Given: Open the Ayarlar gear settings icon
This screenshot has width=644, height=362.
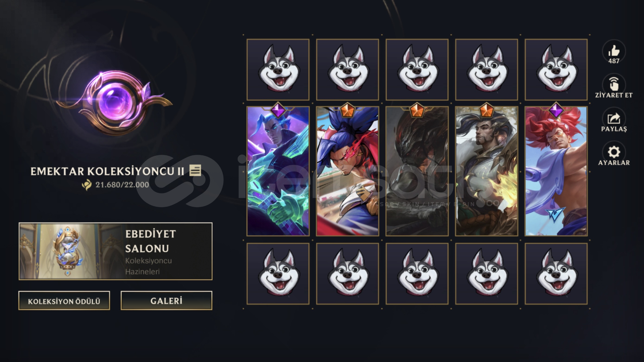Looking at the screenshot, I should [614, 152].
